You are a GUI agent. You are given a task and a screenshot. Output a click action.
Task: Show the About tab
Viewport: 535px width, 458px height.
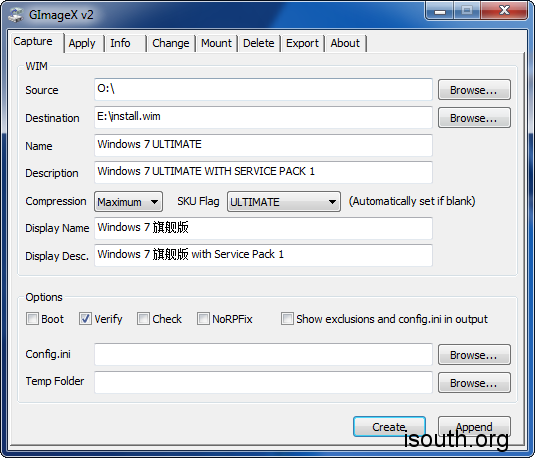click(x=345, y=43)
